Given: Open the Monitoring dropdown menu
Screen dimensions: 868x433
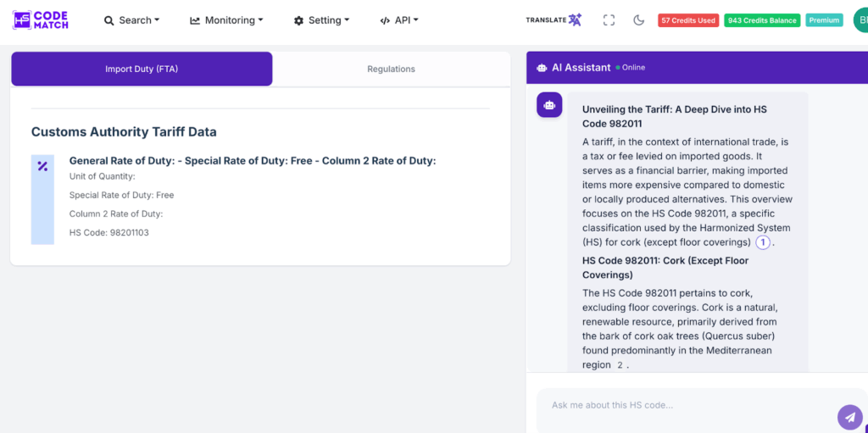Looking at the screenshot, I should coord(226,20).
